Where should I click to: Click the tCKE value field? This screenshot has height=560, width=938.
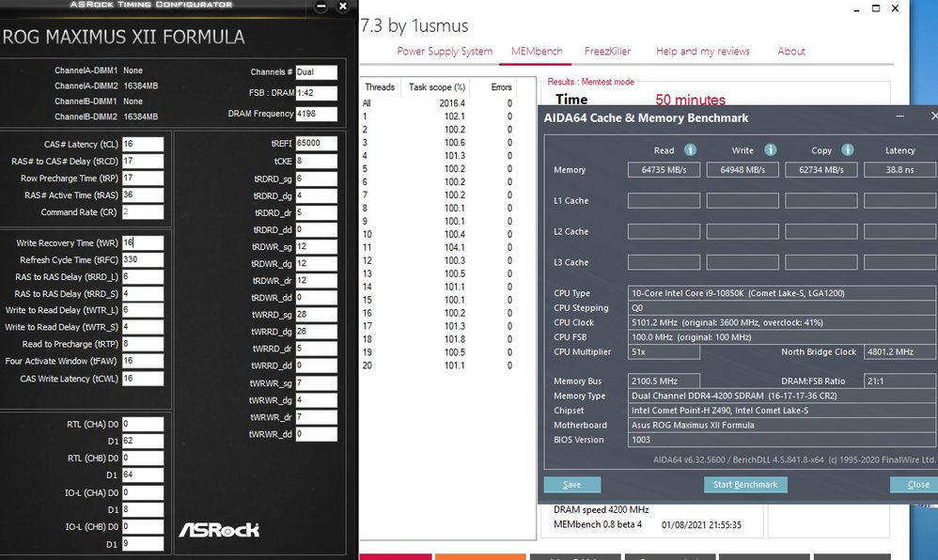[x=317, y=161]
